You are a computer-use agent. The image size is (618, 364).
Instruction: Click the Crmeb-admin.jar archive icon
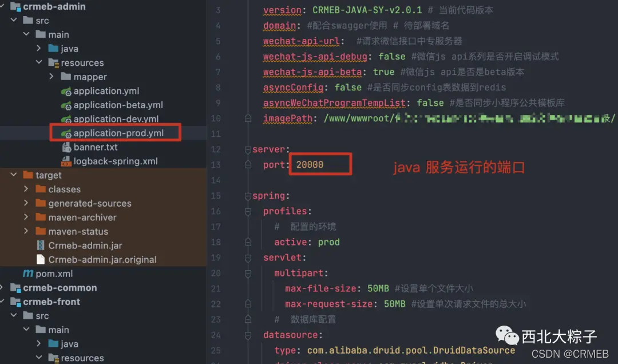coord(40,246)
